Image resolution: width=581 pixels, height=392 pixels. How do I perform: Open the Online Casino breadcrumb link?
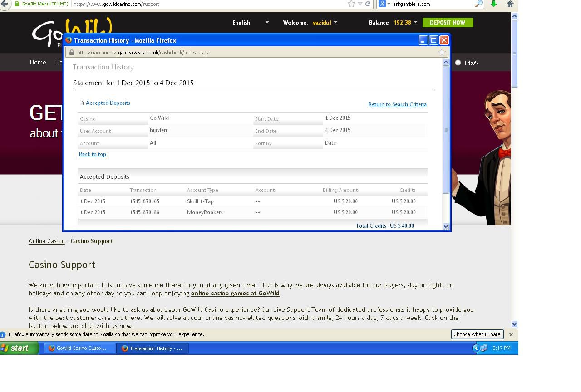coord(47,241)
